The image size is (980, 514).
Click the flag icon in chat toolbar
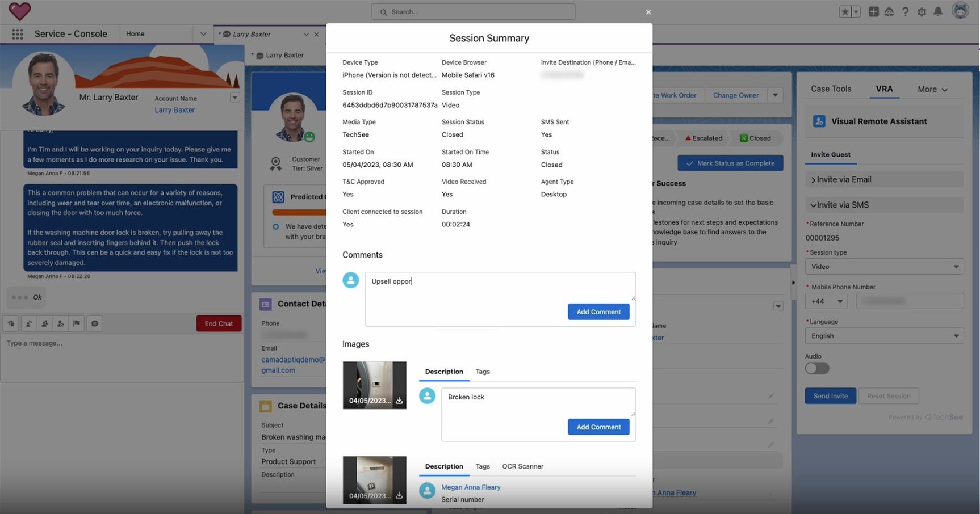[x=77, y=323]
